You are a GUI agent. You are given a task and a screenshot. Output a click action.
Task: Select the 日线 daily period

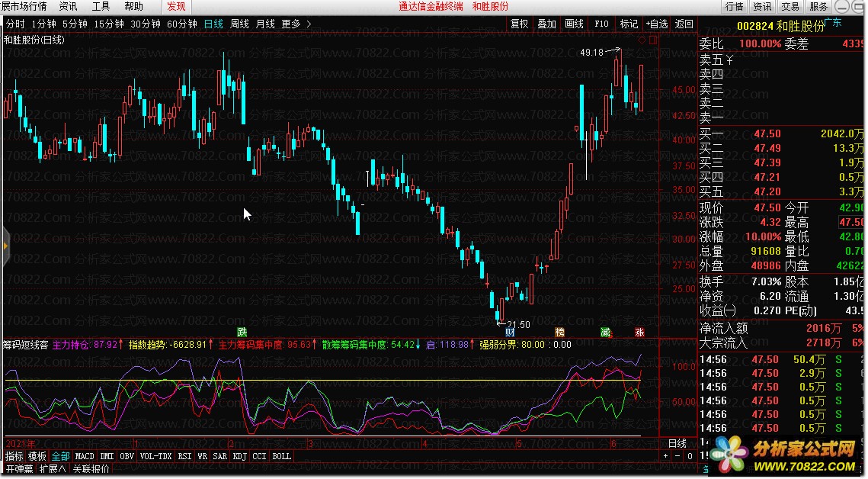pyautogui.click(x=213, y=24)
